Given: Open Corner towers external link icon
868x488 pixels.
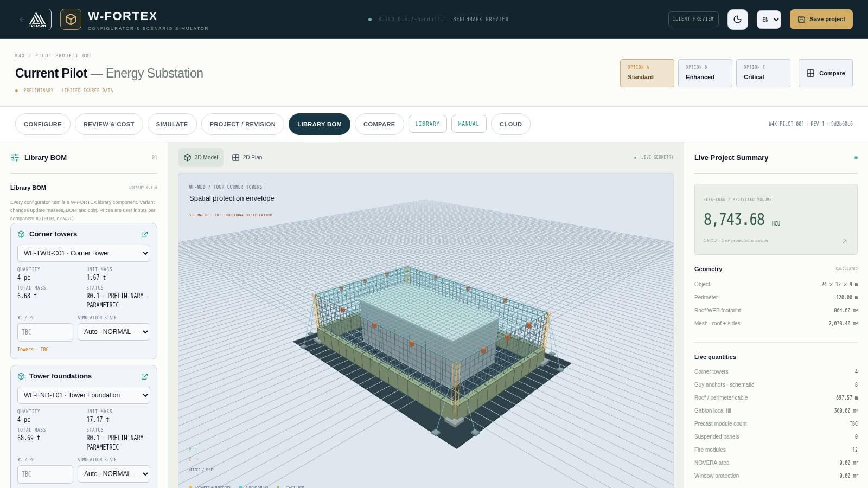Looking at the screenshot, I should (x=144, y=235).
